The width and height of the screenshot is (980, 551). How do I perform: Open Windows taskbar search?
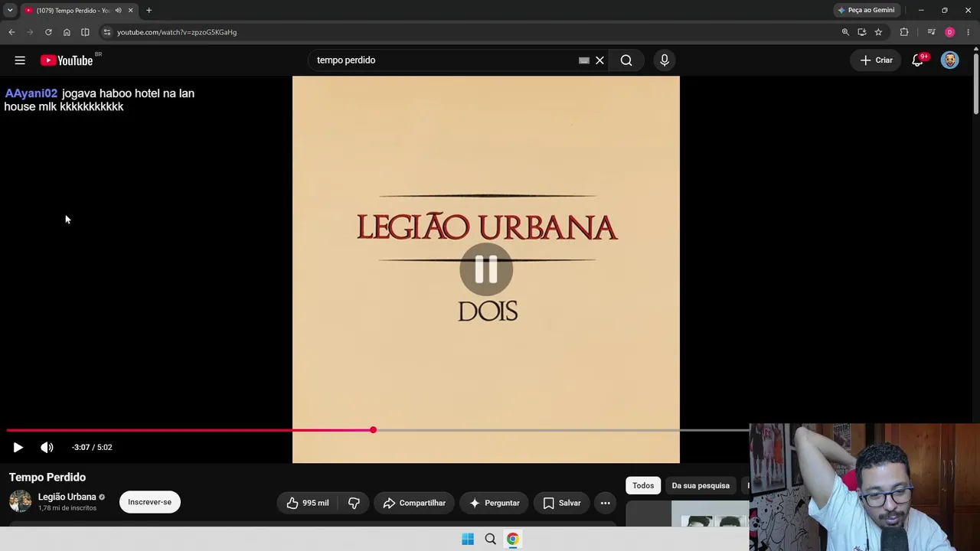coord(491,539)
